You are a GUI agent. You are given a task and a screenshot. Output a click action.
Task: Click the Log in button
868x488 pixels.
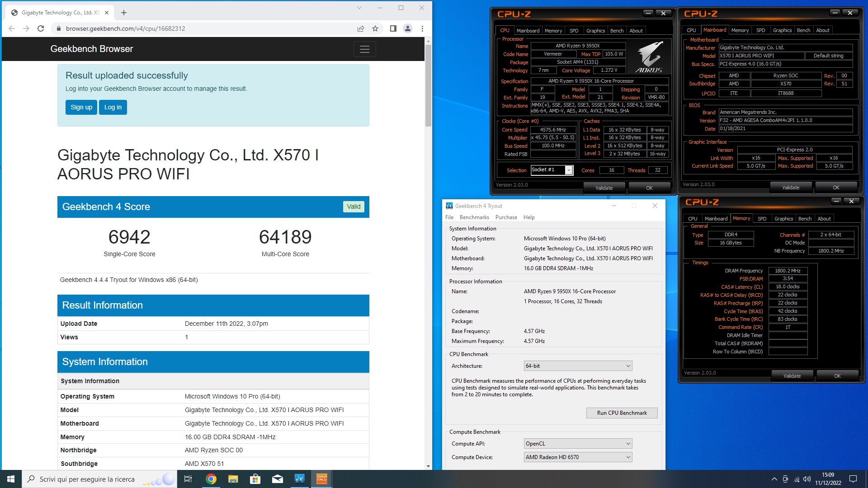(113, 107)
